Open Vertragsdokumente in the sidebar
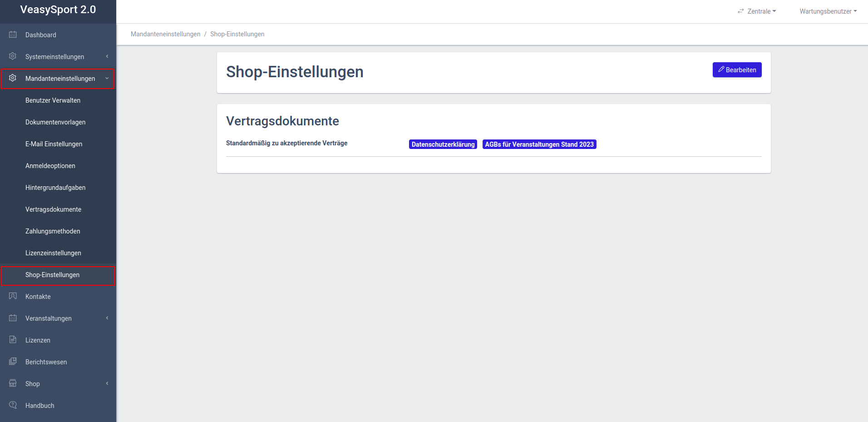 click(53, 209)
